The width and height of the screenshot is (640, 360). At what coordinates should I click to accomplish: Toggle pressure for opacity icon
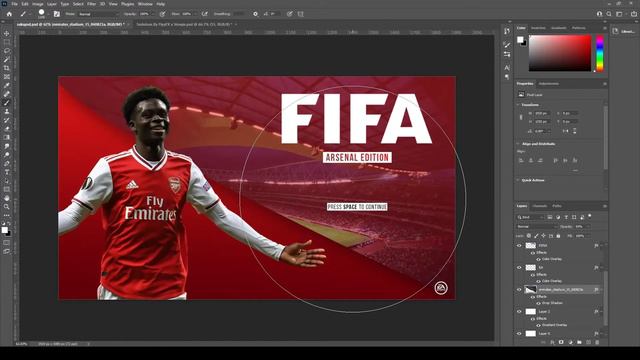click(x=162, y=14)
